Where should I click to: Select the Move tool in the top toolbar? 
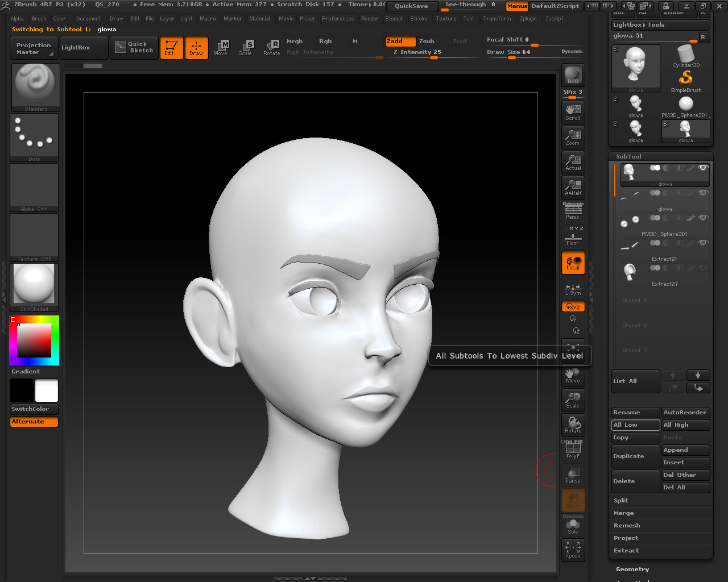click(221, 48)
